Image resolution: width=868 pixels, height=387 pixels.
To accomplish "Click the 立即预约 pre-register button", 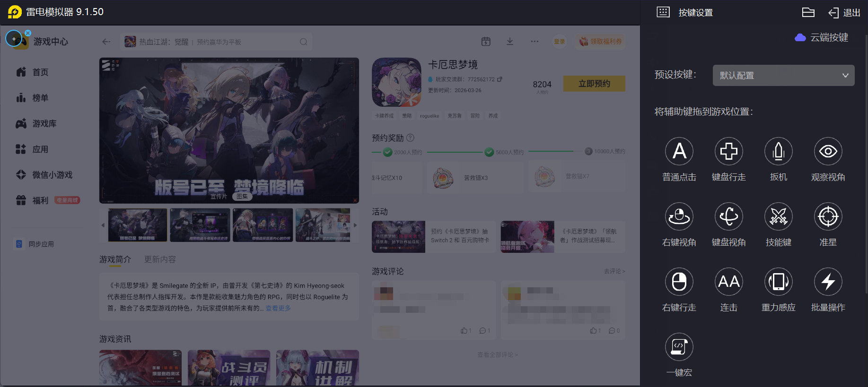I will pyautogui.click(x=594, y=84).
